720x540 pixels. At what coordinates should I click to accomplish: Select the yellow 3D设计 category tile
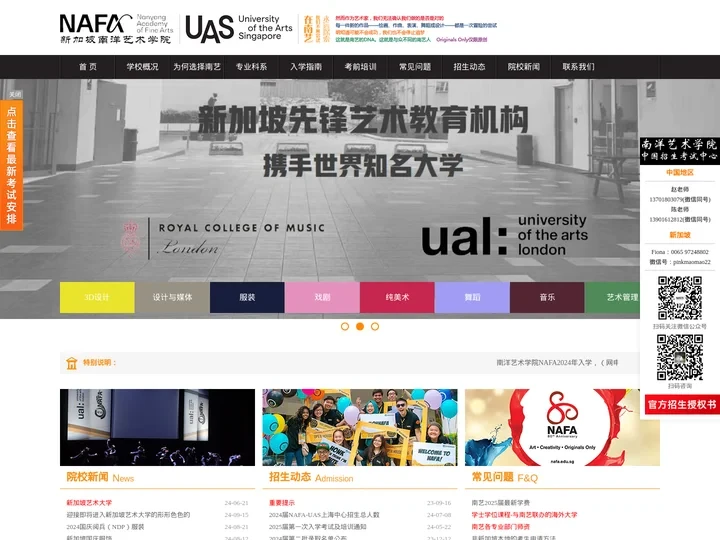97,298
